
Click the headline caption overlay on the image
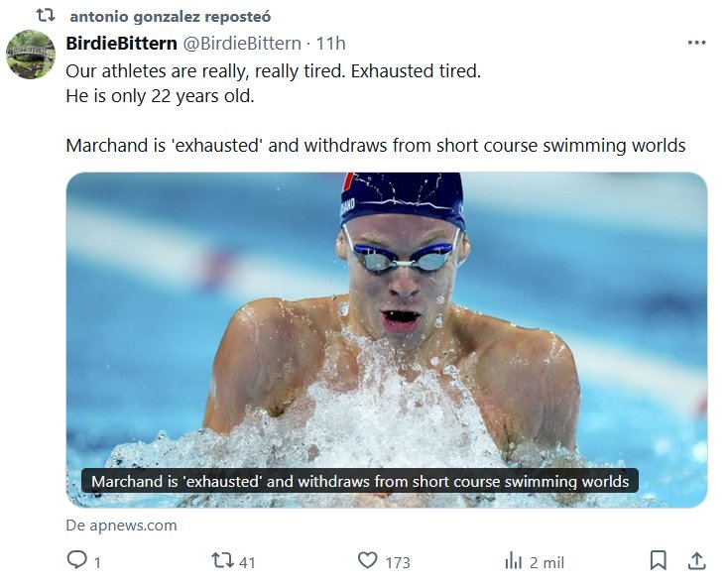point(359,481)
